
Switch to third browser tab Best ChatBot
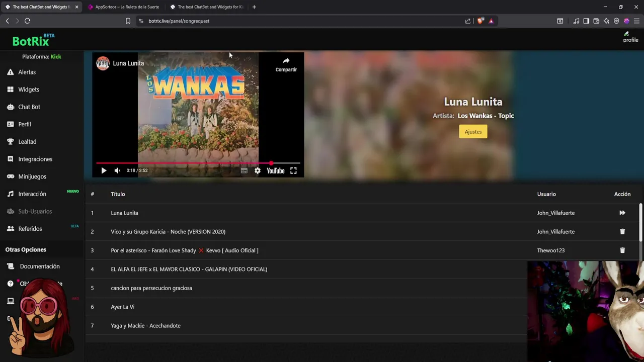206,7
